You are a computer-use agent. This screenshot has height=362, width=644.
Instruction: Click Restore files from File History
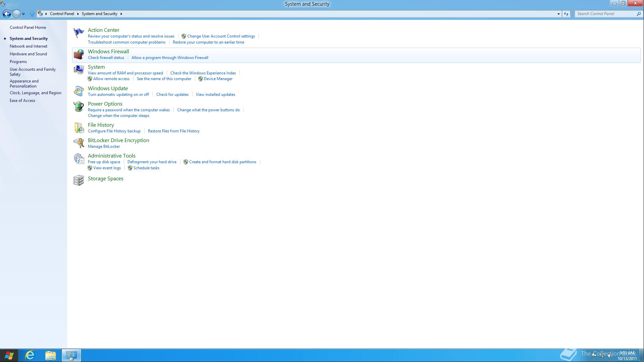pyautogui.click(x=174, y=131)
